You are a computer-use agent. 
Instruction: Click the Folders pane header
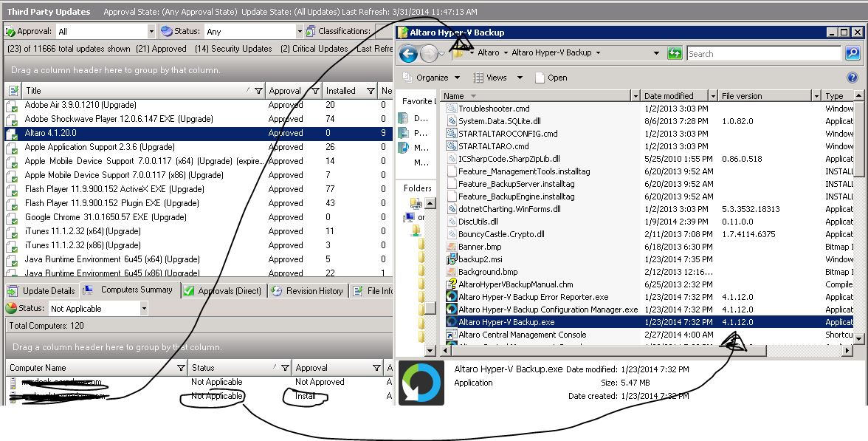click(417, 188)
